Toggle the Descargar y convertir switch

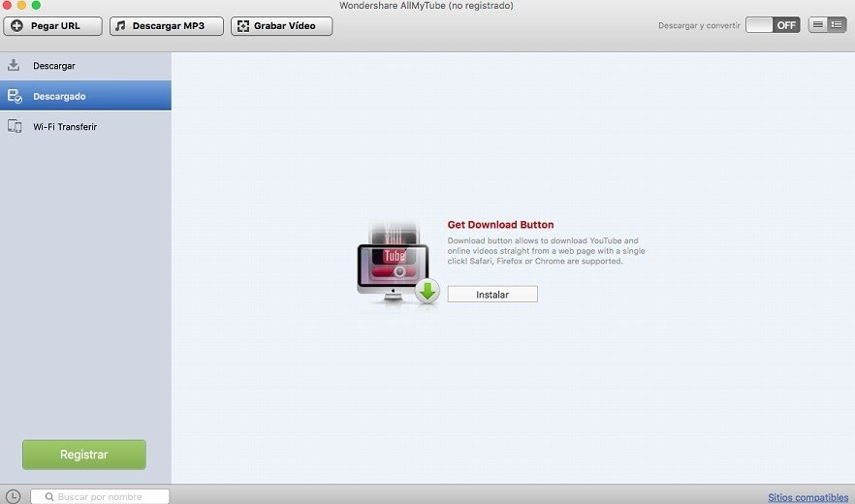coord(773,25)
